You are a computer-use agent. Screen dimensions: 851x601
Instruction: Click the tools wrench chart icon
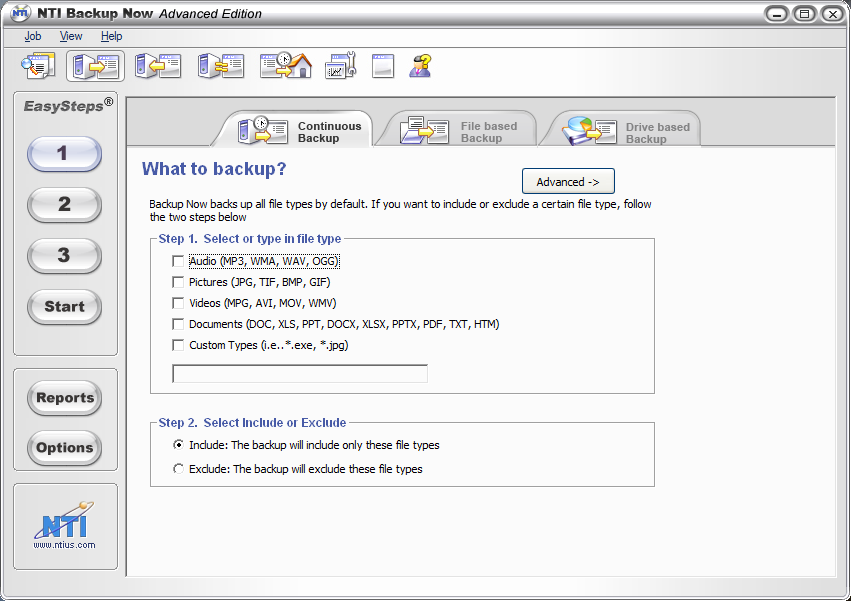click(x=341, y=66)
